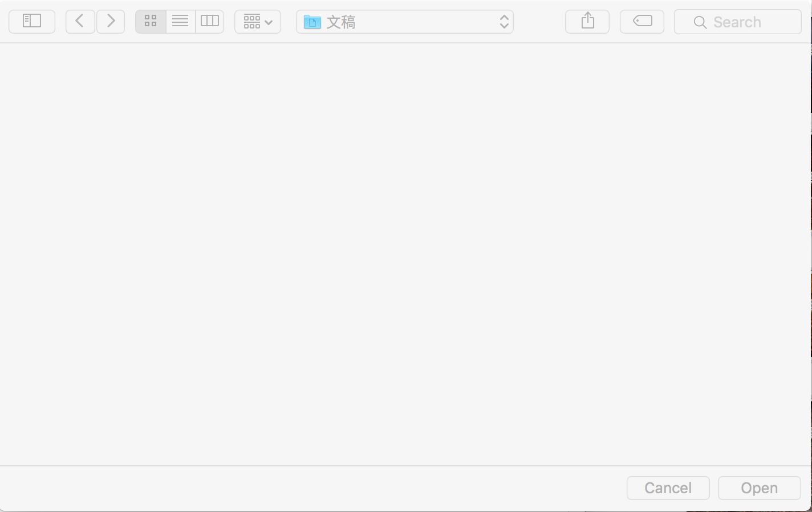Click the up-down arrows on location popup
Image resolution: width=812 pixels, height=512 pixels.
tap(504, 22)
